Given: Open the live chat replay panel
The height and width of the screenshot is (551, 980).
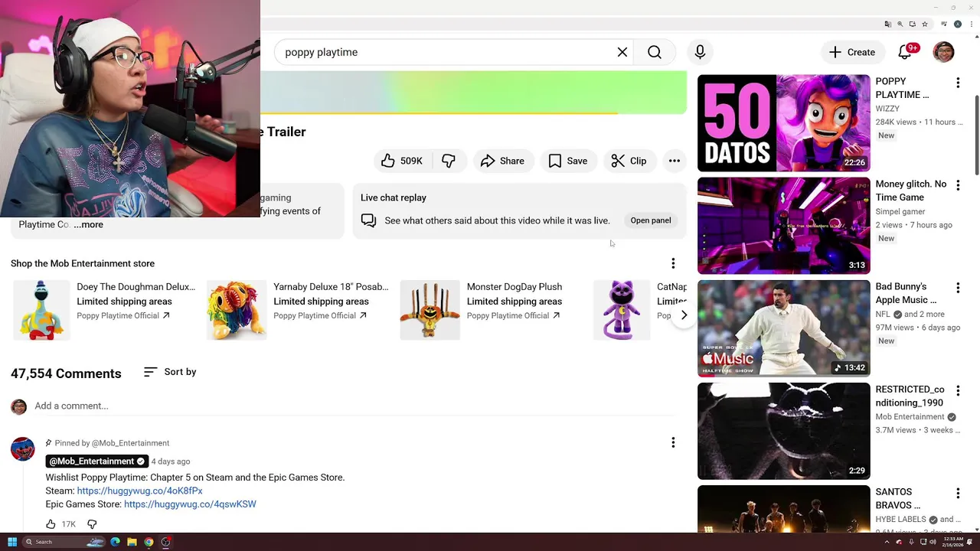Looking at the screenshot, I should coord(651,220).
